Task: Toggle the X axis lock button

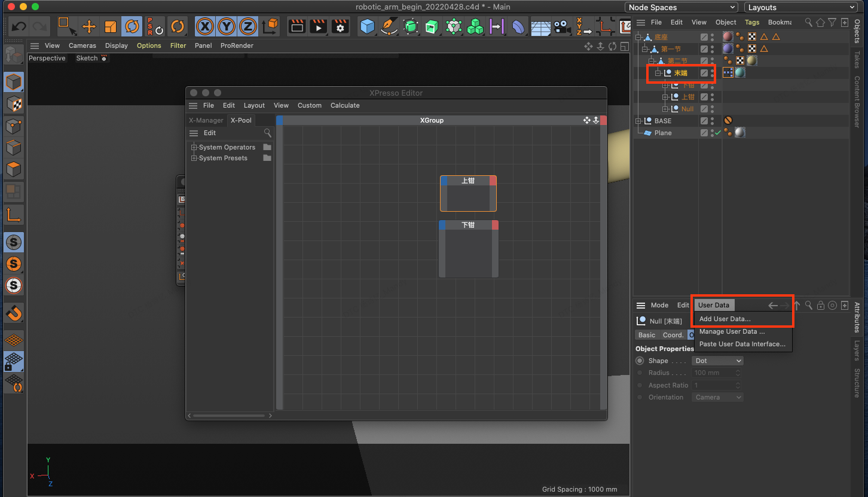Action: point(205,27)
